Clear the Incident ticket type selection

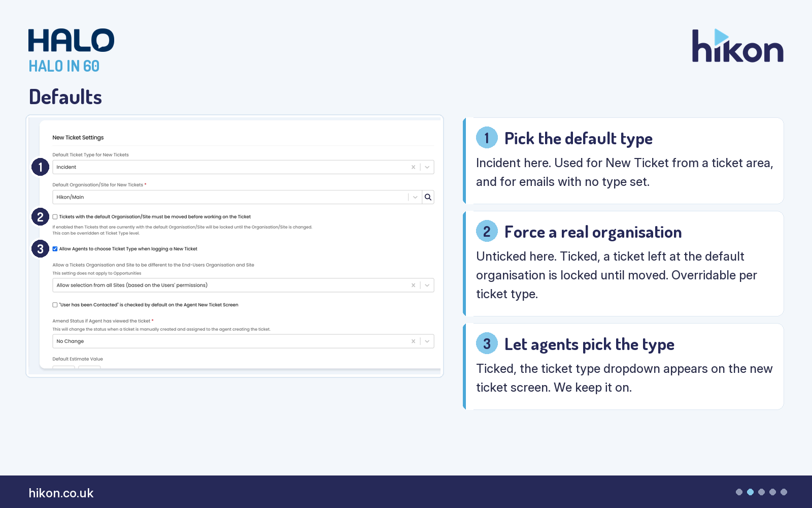413,167
